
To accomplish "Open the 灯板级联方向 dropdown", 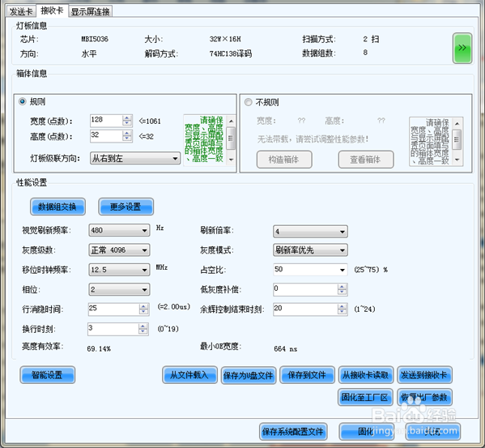I will [135, 159].
